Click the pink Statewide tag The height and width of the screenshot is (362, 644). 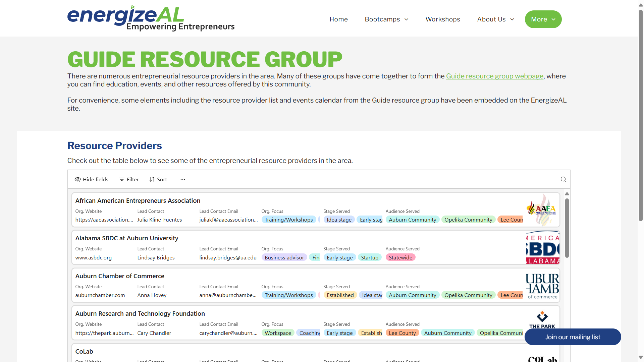(x=400, y=258)
